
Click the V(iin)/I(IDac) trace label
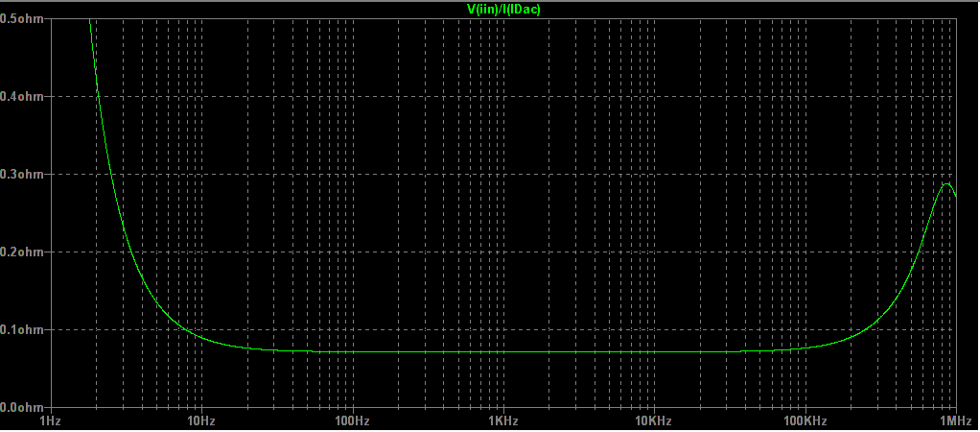(503, 11)
